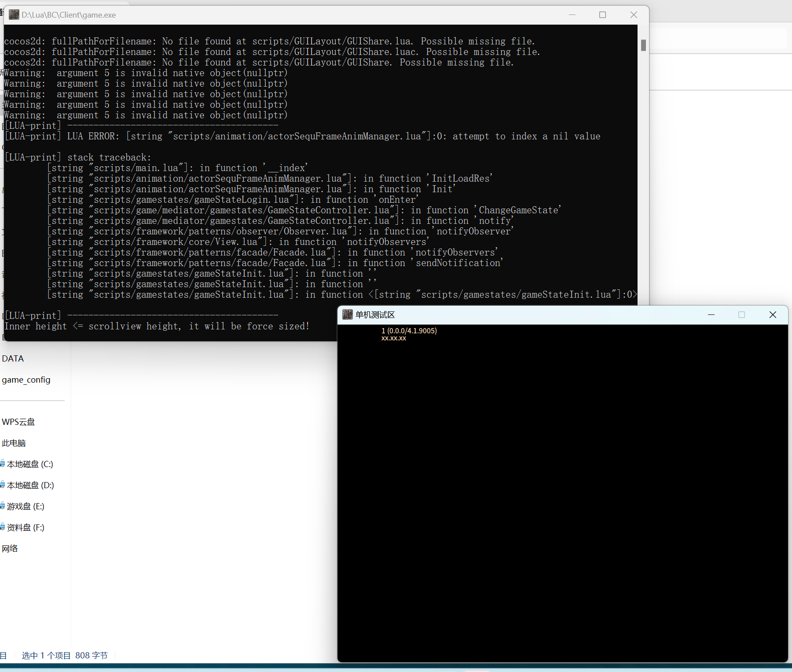Click the View.lua notifyObservers traceback line
This screenshot has width=792, height=672.
pos(238,242)
